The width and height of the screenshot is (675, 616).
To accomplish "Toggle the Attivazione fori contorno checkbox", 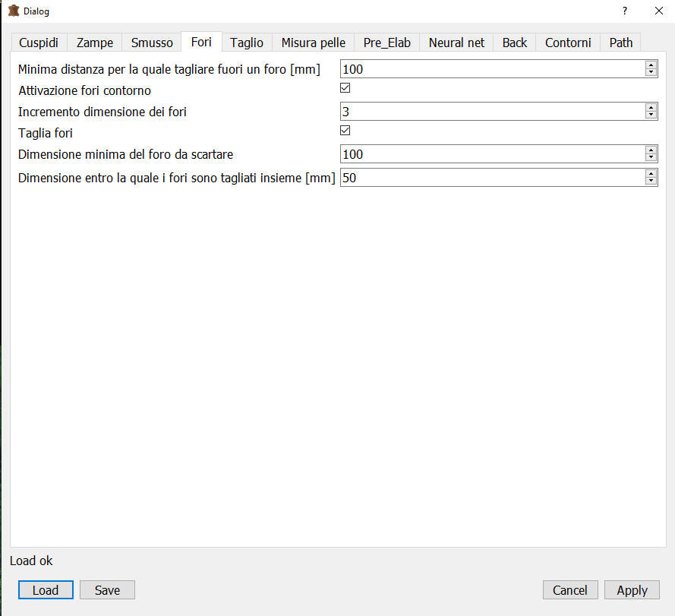I will coord(345,88).
